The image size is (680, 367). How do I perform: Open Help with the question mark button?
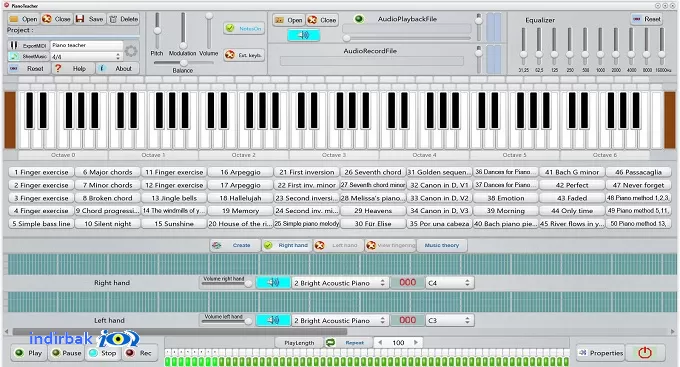pos(72,69)
